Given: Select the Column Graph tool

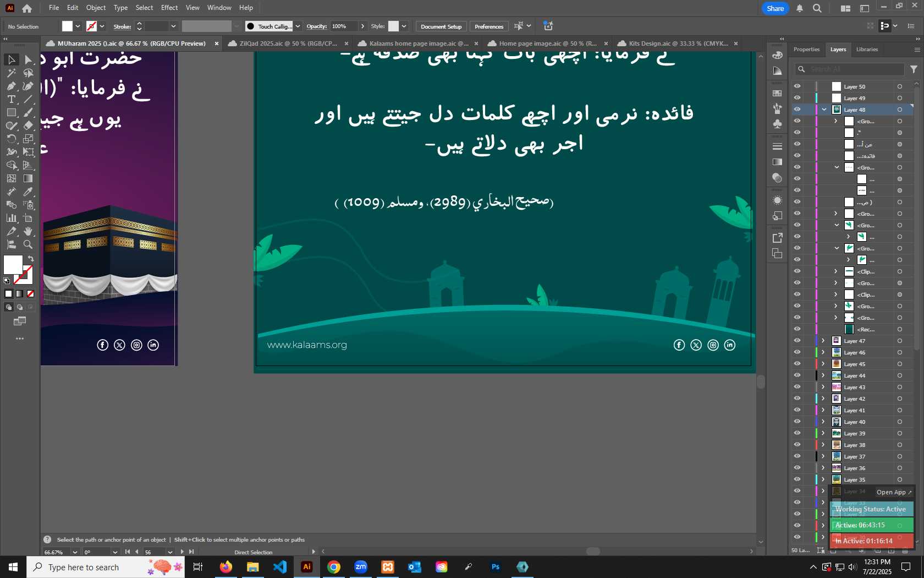Looking at the screenshot, I should tap(12, 218).
